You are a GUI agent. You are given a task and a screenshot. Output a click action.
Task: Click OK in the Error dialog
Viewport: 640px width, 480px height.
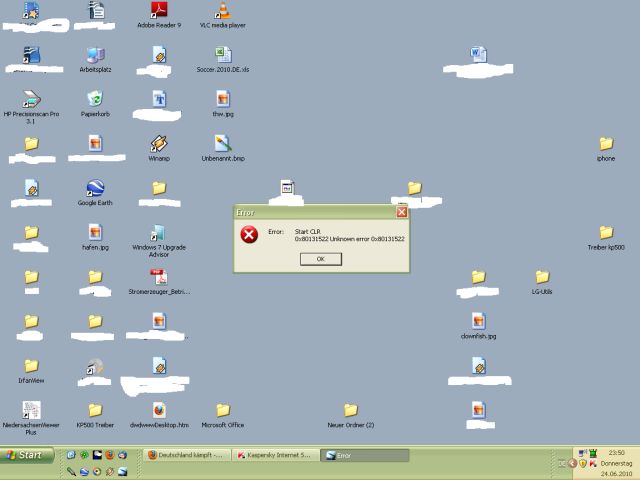pyautogui.click(x=320, y=259)
